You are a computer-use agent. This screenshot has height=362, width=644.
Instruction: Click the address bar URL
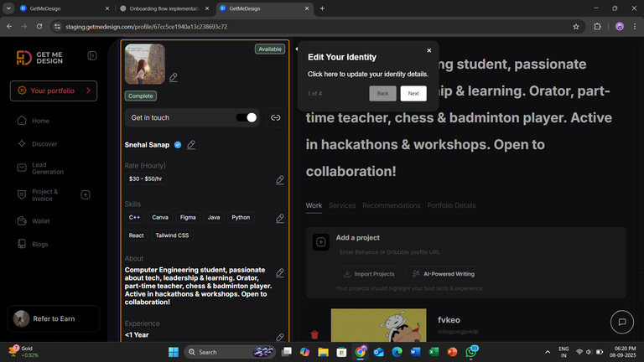(x=146, y=27)
